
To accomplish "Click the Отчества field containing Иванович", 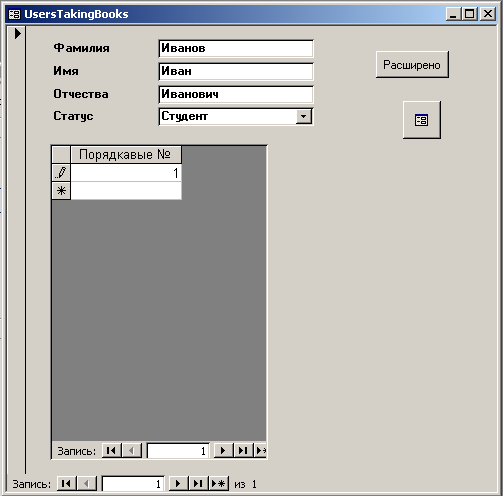I will pos(236,95).
